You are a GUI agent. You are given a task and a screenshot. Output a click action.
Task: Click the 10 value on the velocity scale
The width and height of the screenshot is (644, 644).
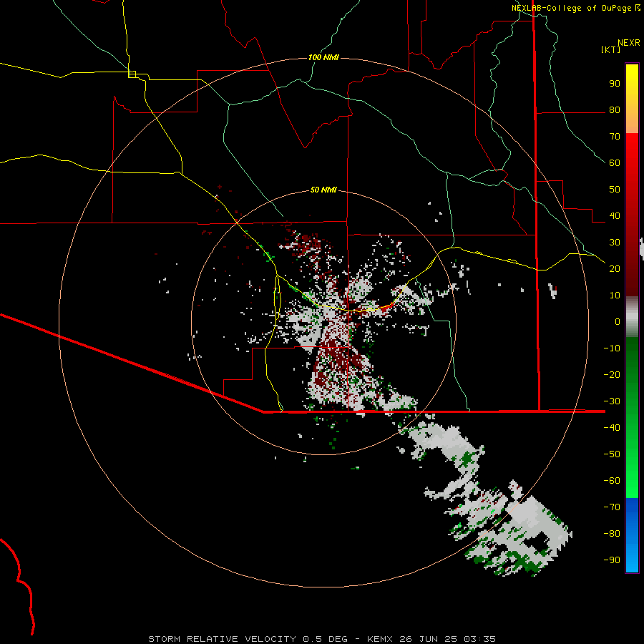[x=615, y=296]
